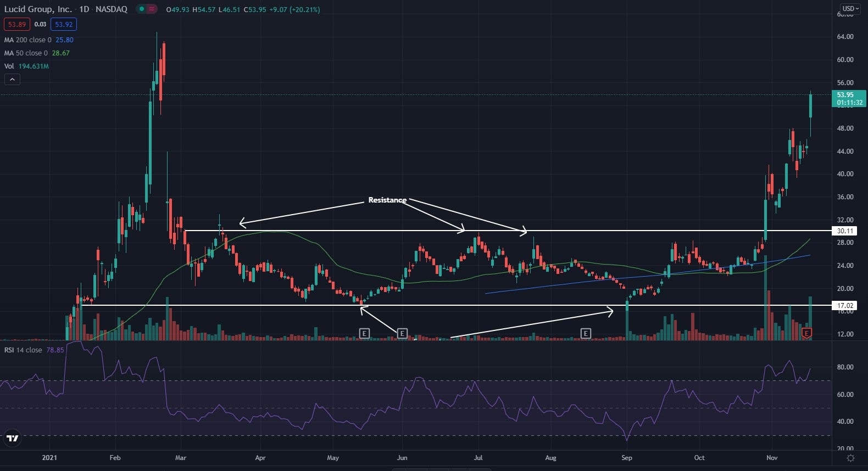Click 44.00 on the price scale

(x=845, y=152)
